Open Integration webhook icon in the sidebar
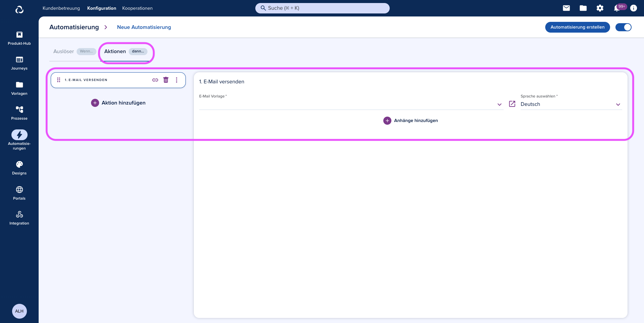 point(19,218)
